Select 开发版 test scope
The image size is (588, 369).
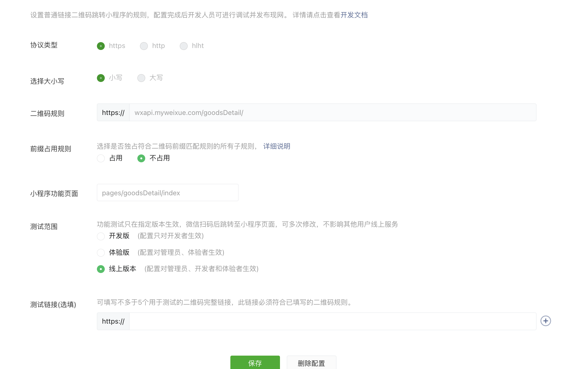[101, 236]
